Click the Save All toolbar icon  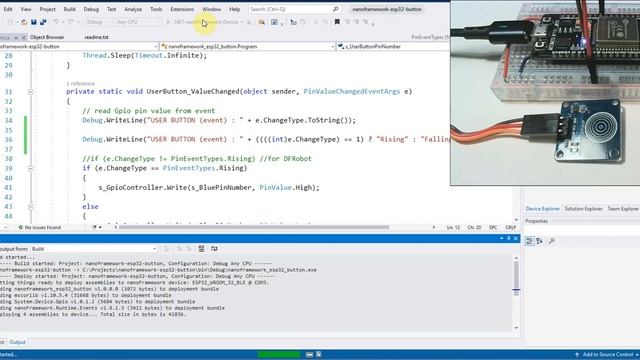click(x=43, y=22)
